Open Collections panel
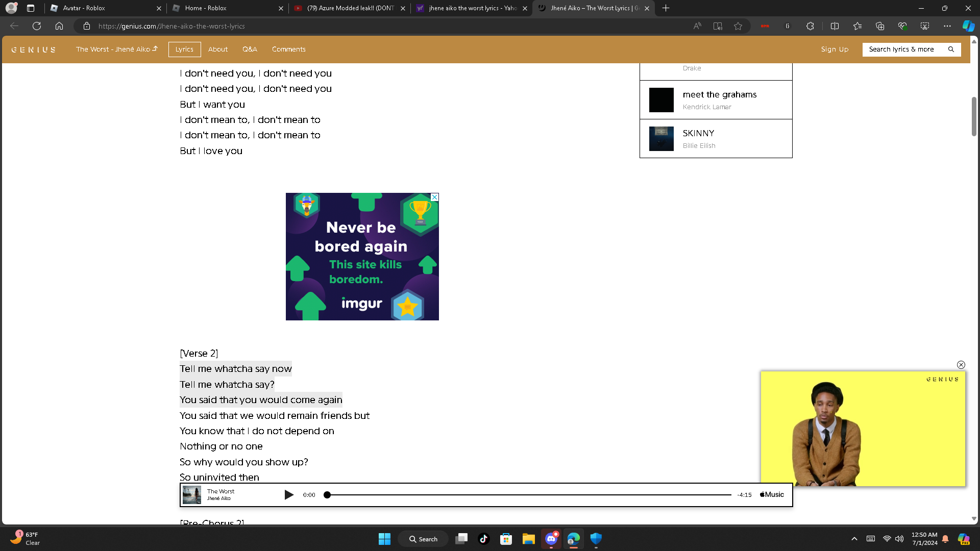Viewport: 980px width, 551px height. point(880,26)
